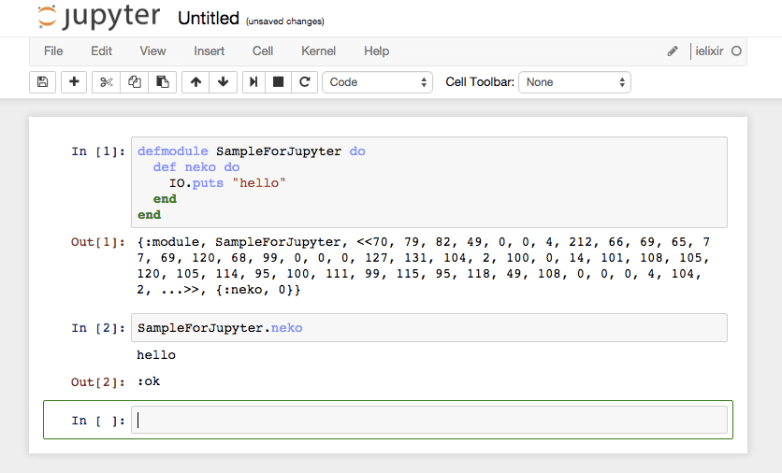This screenshot has width=782, height=473.
Task: Select the In [1]: prompt
Action: coord(98,151)
